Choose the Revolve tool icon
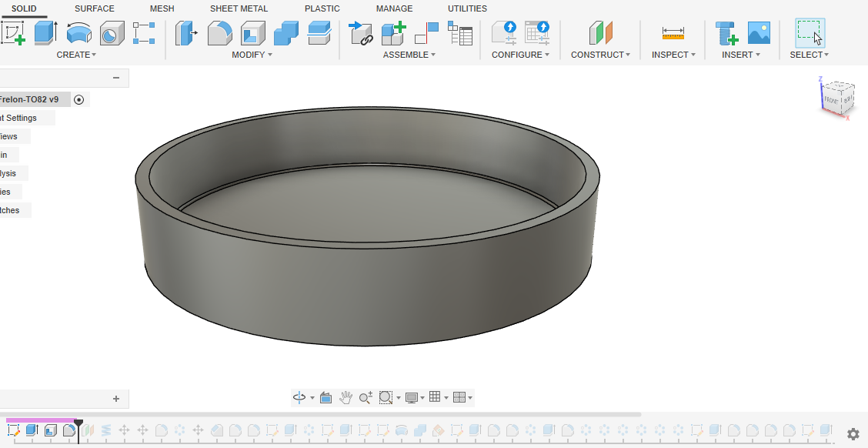Screen dimensions: 868x448 tap(78, 33)
